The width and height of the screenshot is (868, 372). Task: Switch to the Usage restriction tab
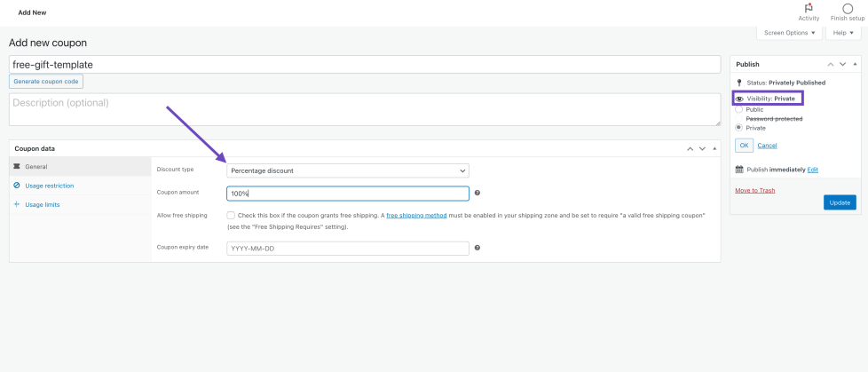[49, 186]
